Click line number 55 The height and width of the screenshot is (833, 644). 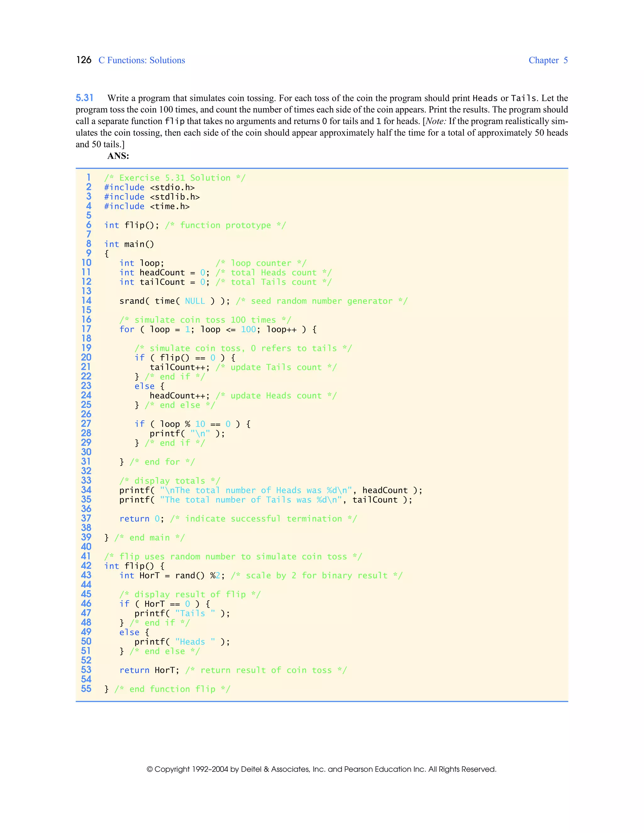pyautogui.click(x=86, y=689)
